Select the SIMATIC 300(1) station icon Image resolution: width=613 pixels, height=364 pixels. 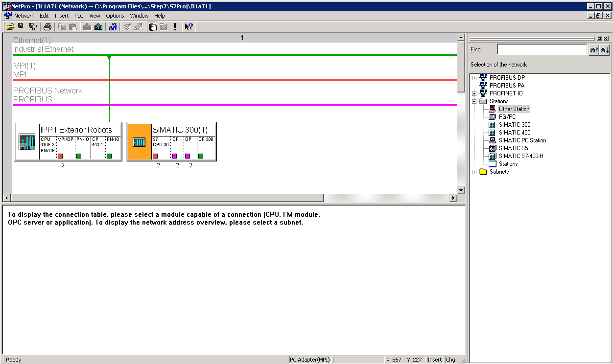coord(139,142)
